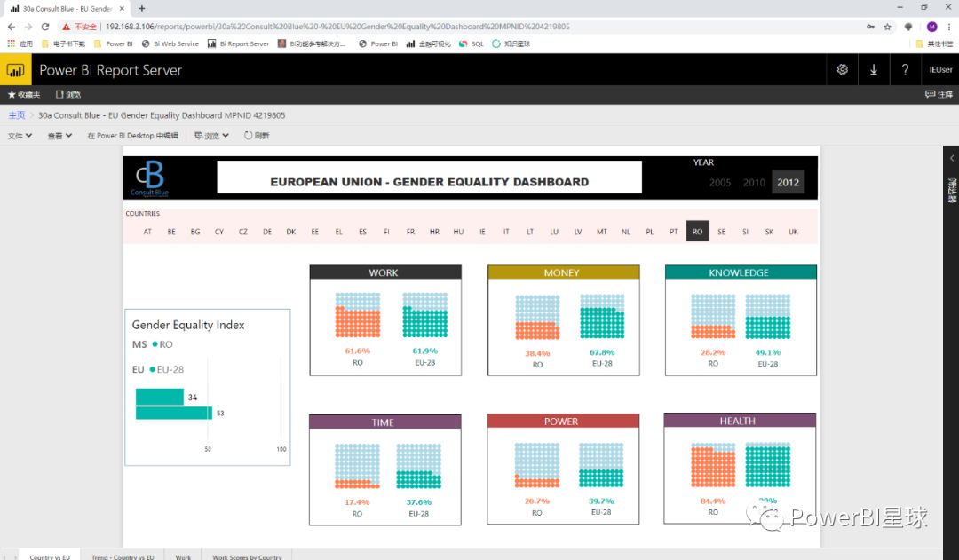959x560 pixels.
Task: Click the browser forward arrow
Action: point(28,27)
